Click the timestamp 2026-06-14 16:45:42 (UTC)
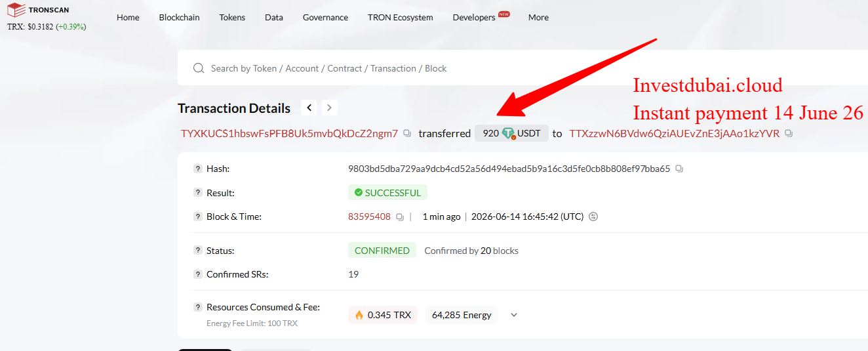The height and width of the screenshot is (351, 868). click(x=527, y=217)
